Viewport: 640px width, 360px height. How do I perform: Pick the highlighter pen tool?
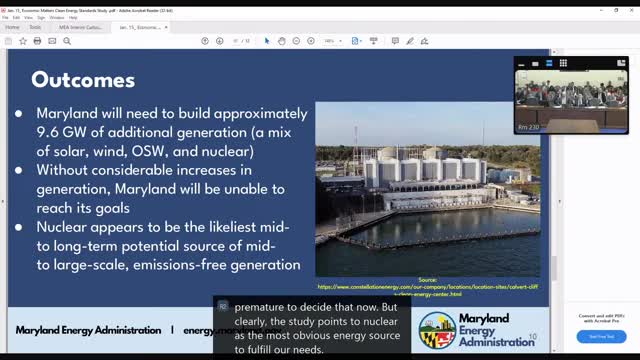click(410, 41)
